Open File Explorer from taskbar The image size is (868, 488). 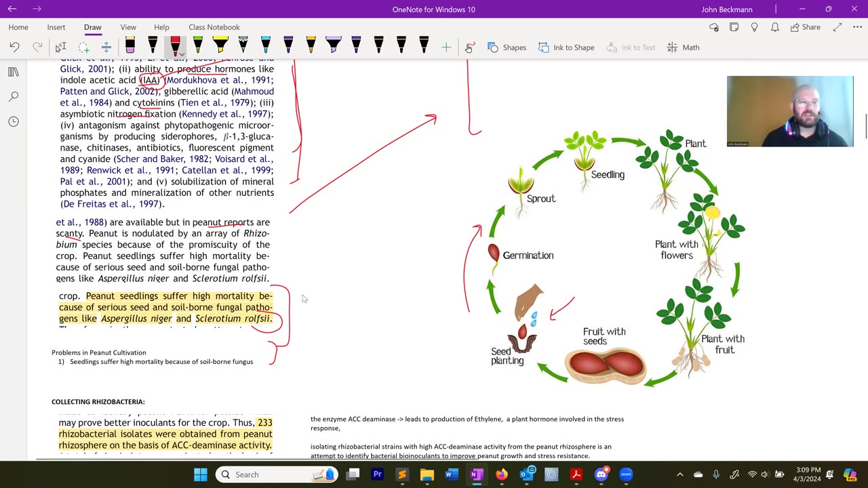tap(427, 474)
